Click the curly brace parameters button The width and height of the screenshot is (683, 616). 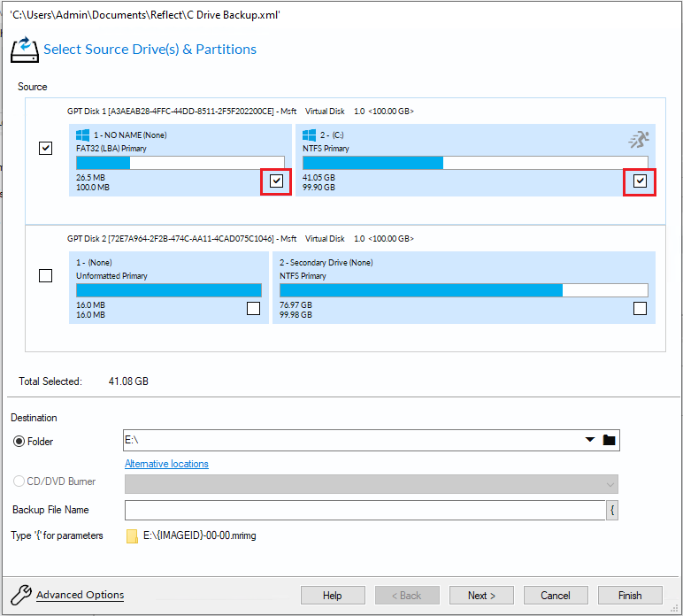(611, 510)
